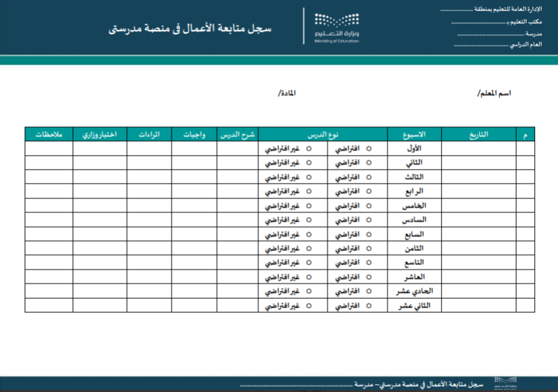The width and height of the screenshot is (558, 392).
Task: Choose افتراضي option in السادس row
Action: 368,220
